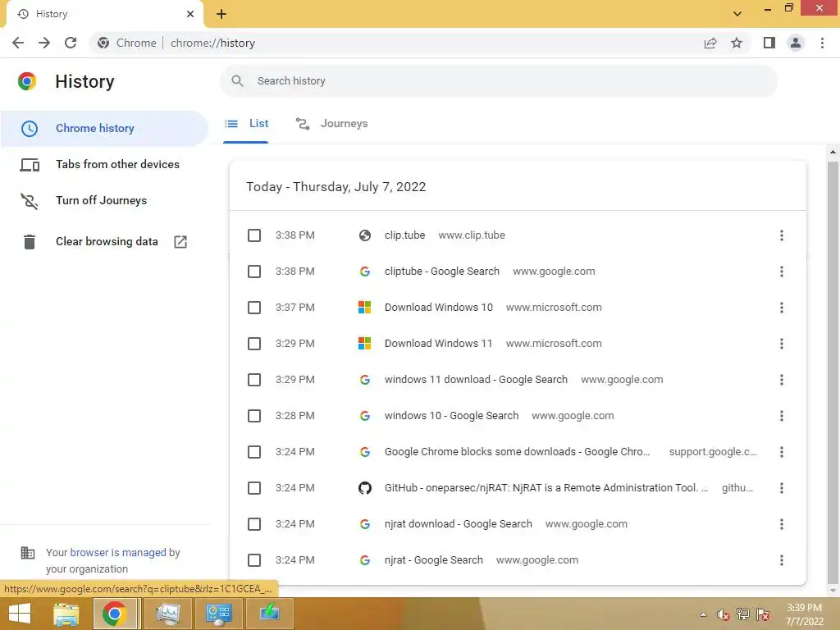
Task: Open the profile avatar menu
Action: pos(796,43)
